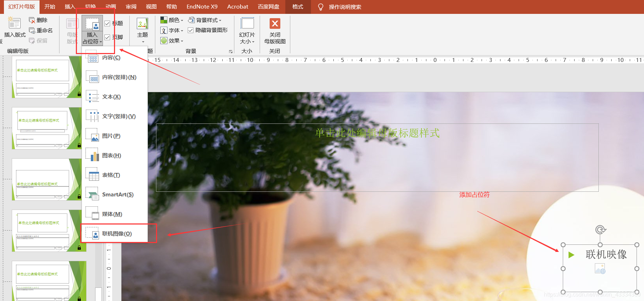The image size is (644, 301).
Task: Switch to the View (视图) tab
Action: (x=151, y=7)
